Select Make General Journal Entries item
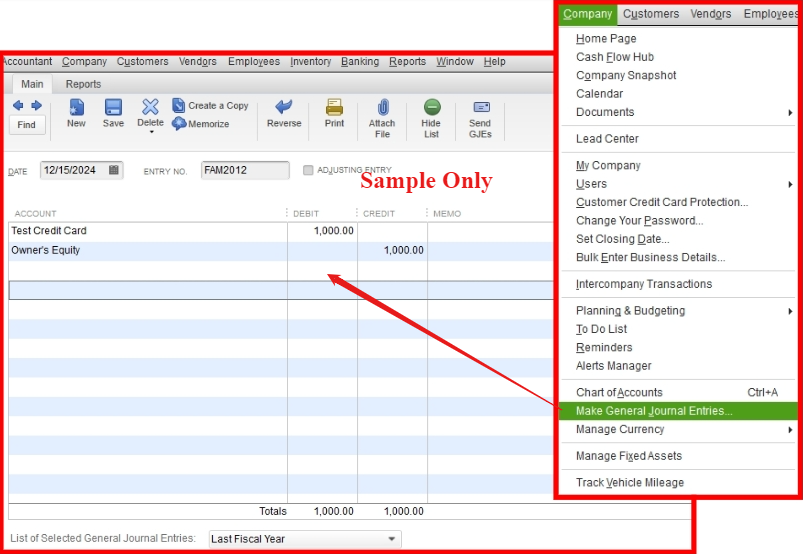This screenshot has width=803, height=554. (x=679, y=411)
